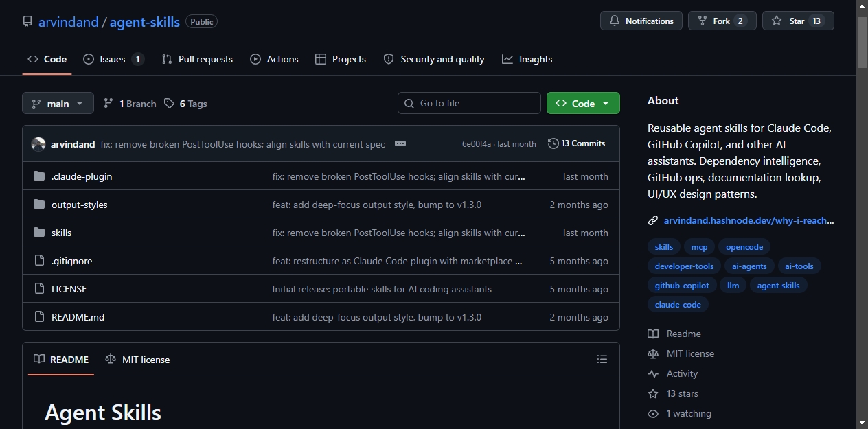Click the .claude-plugin folder icon
868x429 pixels.
(39, 176)
